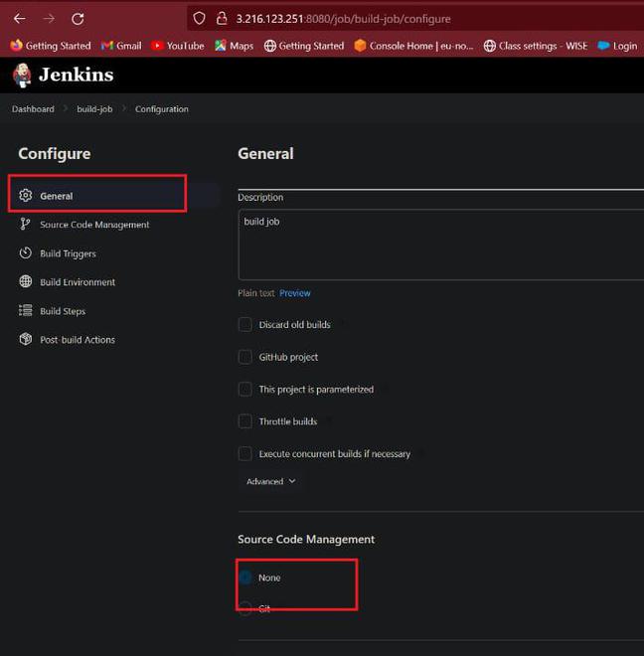Click into the Description text area
This screenshot has width=644, height=656.
click(x=441, y=245)
